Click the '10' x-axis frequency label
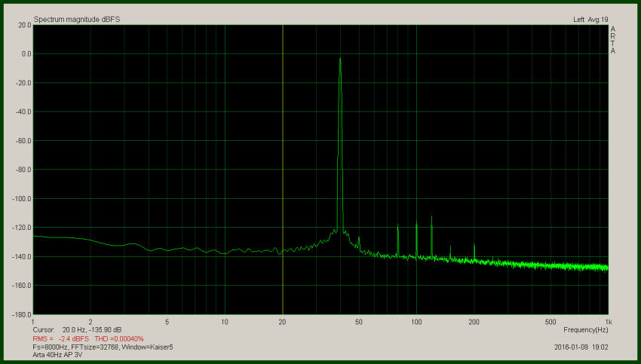 (x=225, y=322)
